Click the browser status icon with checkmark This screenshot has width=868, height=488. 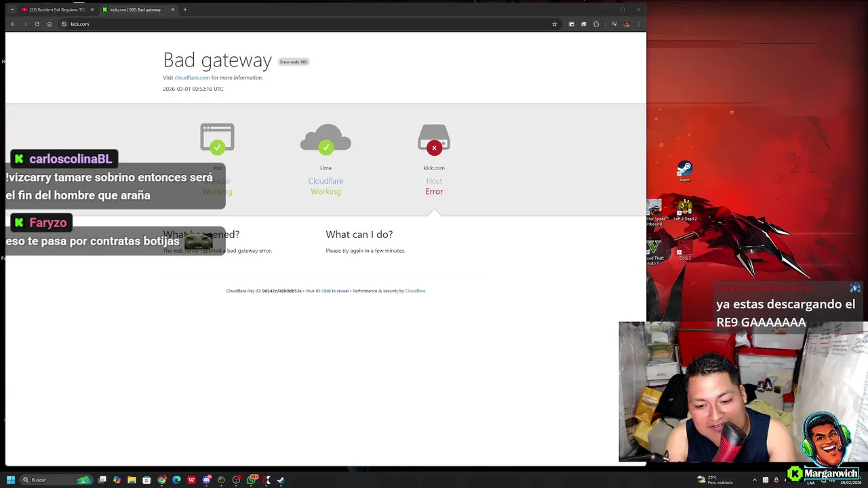point(217,139)
